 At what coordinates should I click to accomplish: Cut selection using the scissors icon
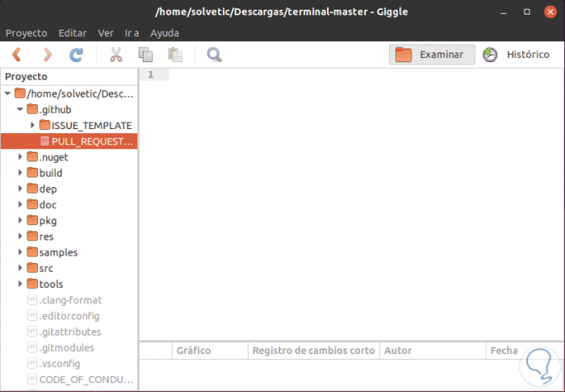pos(116,55)
